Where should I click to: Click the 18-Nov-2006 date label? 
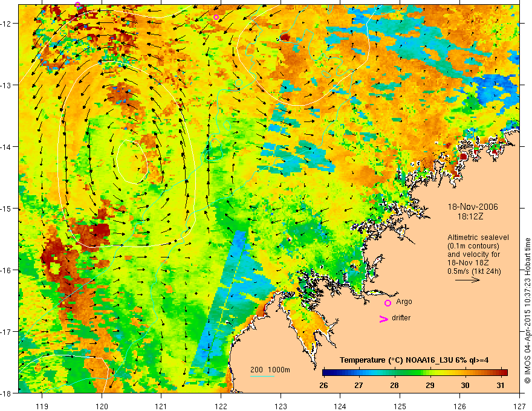coord(473,207)
